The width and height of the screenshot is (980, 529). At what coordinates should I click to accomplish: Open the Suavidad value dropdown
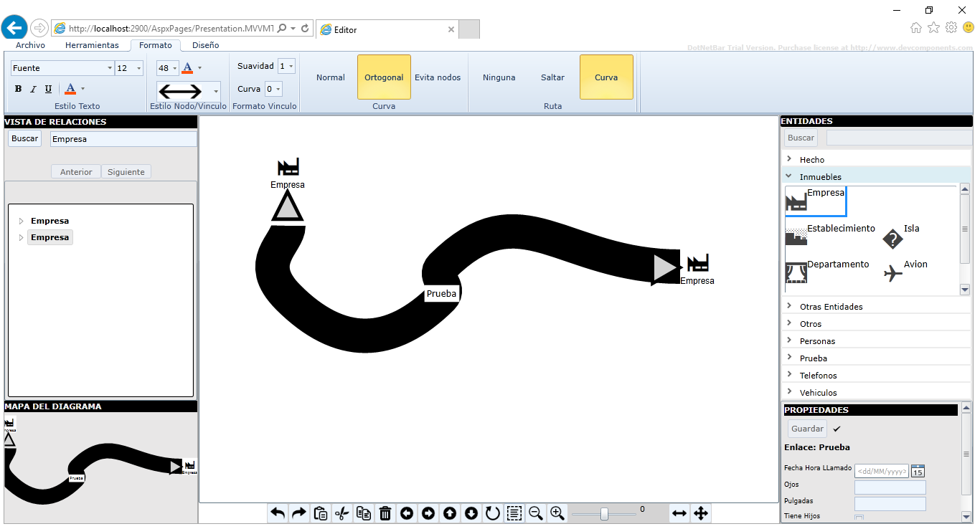pos(291,66)
